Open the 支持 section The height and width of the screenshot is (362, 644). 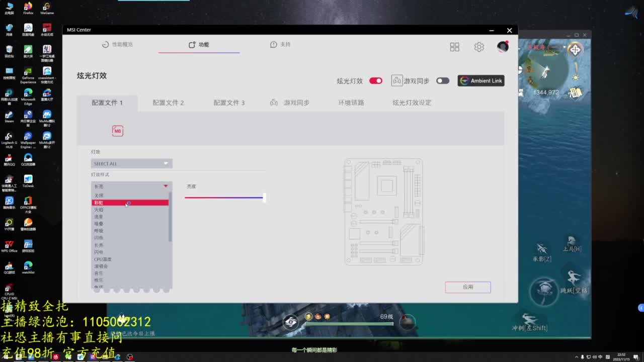(280, 44)
